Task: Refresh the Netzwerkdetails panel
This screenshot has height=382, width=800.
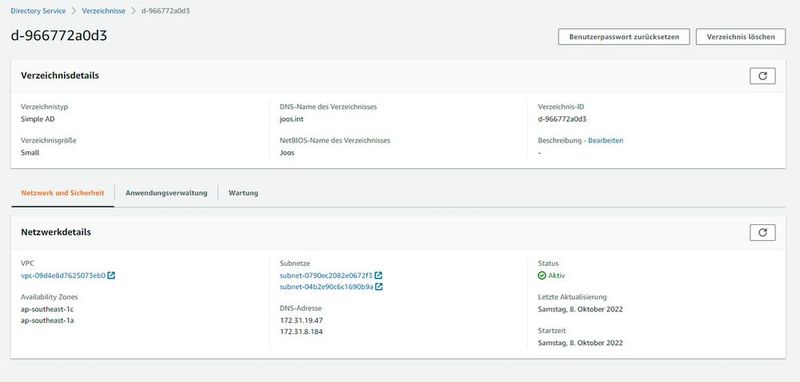Action: (x=762, y=233)
